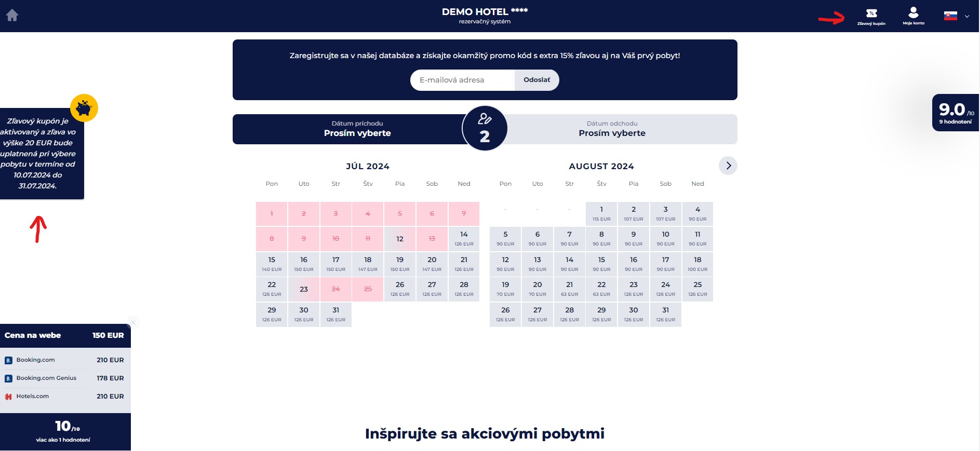980x451 pixels.
Task: Close the price comparison widget
Action: (x=133, y=322)
